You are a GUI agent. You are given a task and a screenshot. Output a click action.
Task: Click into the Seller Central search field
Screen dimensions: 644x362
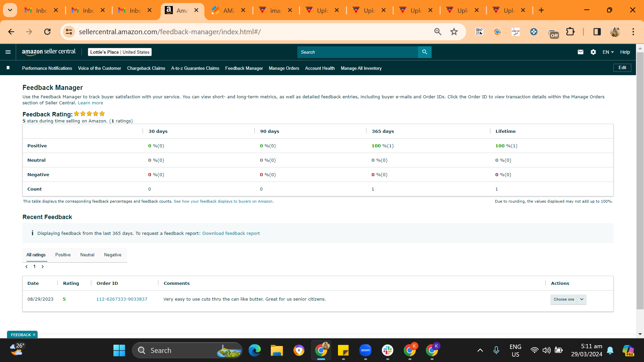(358, 52)
